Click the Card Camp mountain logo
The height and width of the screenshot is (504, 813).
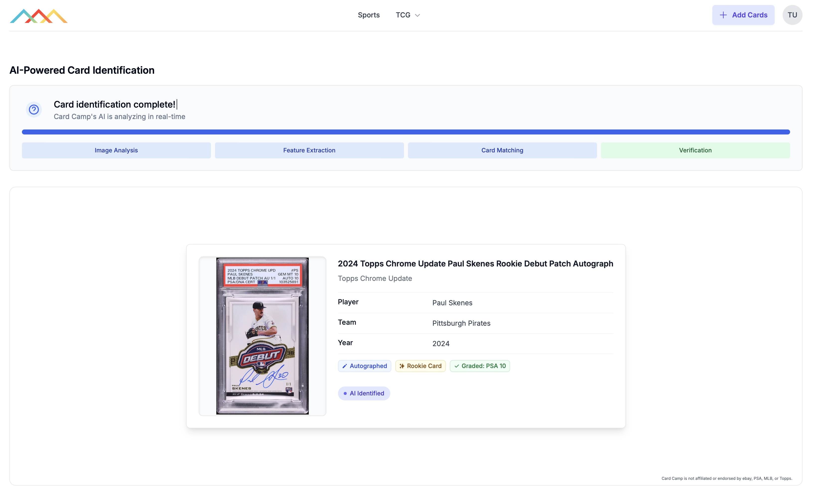39,16
